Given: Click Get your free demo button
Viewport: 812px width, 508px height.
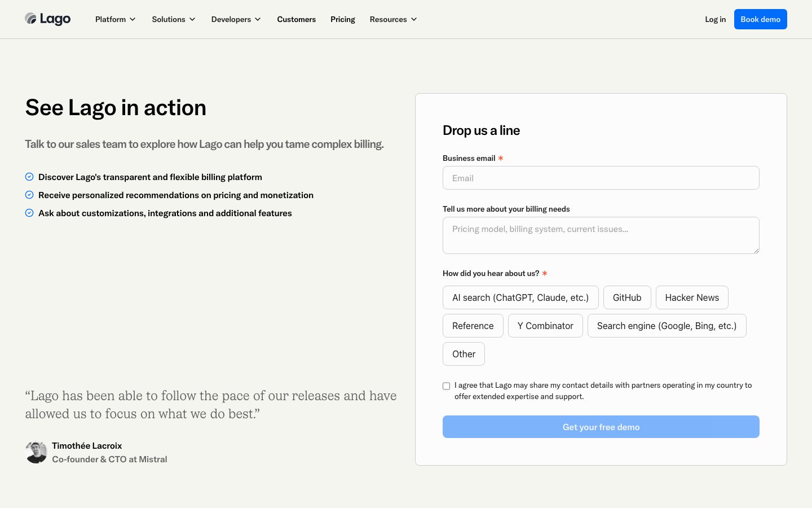Looking at the screenshot, I should [x=601, y=427].
